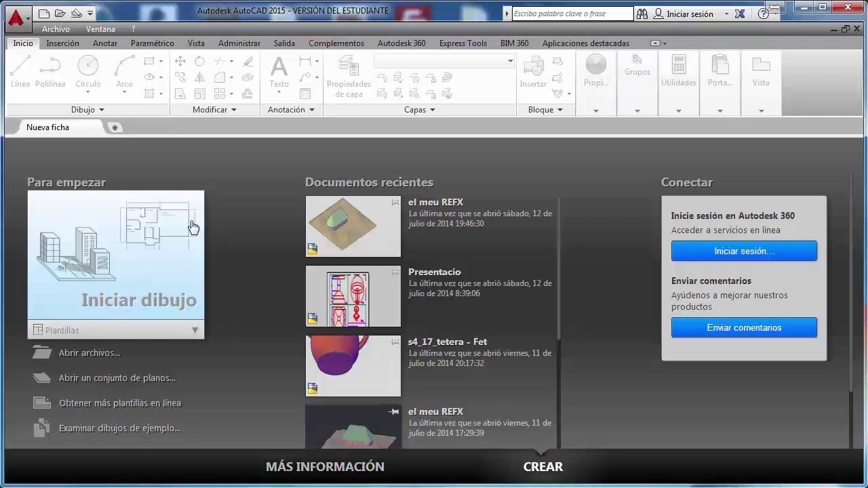Click the binoculars search icon
The image size is (868, 488).
pos(642,14)
